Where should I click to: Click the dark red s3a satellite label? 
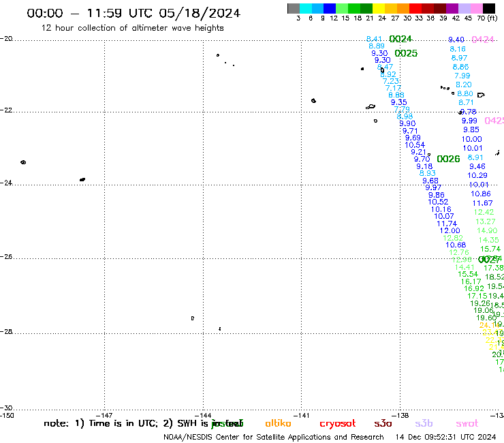tap(383, 424)
